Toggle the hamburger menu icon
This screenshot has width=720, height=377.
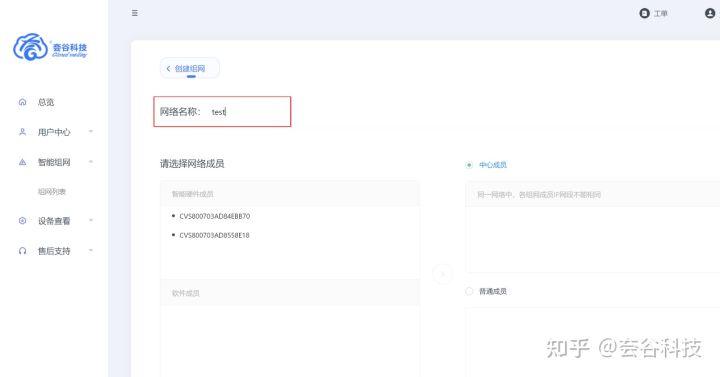tap(135, 13)
